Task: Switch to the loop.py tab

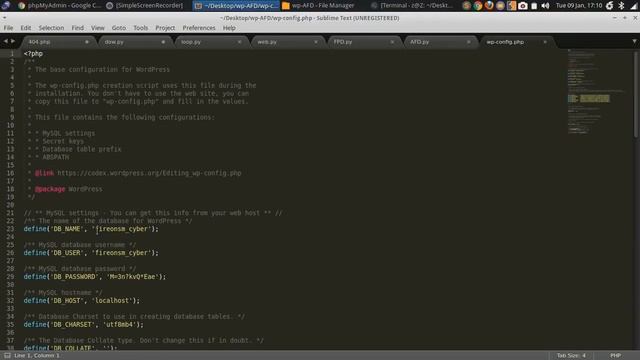Action: (210, 42)
